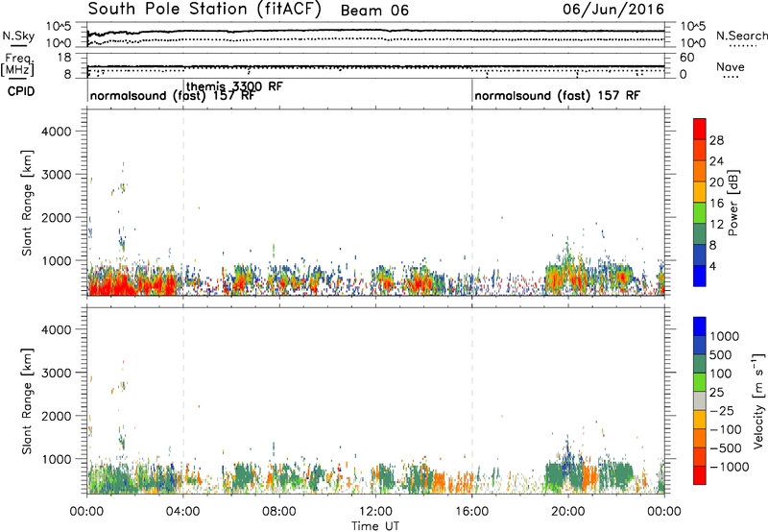Select 'Slant Range [km]' label of velocity panel

point(27,400)
